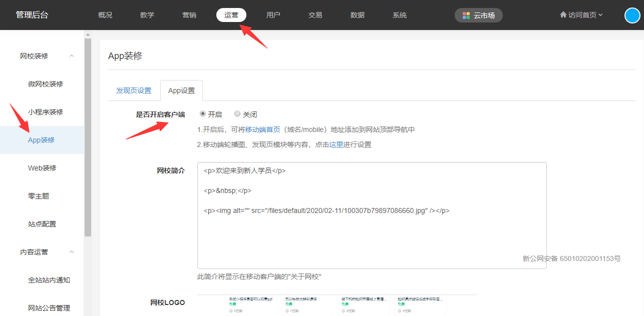Click the 这里 settings link

tap(336, 144)
